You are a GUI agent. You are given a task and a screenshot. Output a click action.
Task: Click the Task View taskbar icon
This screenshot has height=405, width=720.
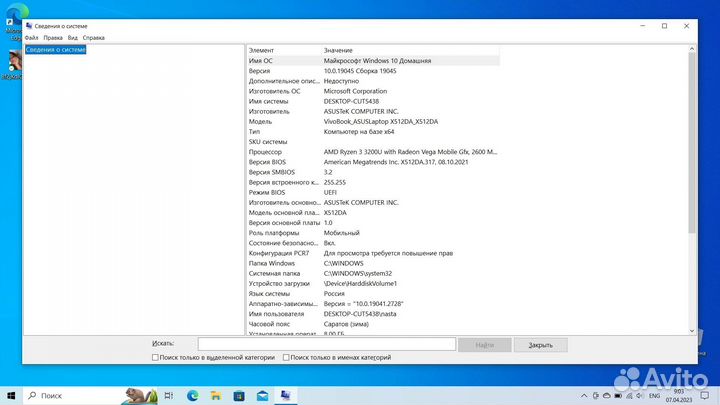point(168,395)
